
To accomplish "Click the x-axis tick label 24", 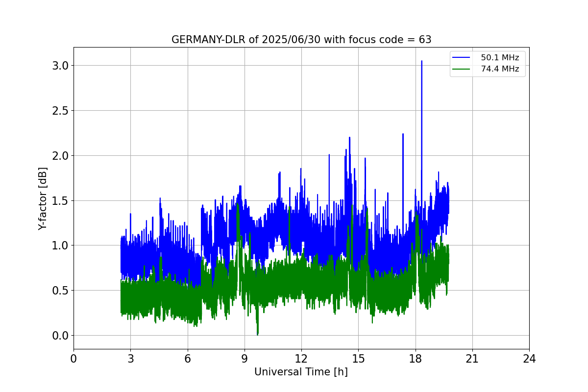I will point(529,359).
